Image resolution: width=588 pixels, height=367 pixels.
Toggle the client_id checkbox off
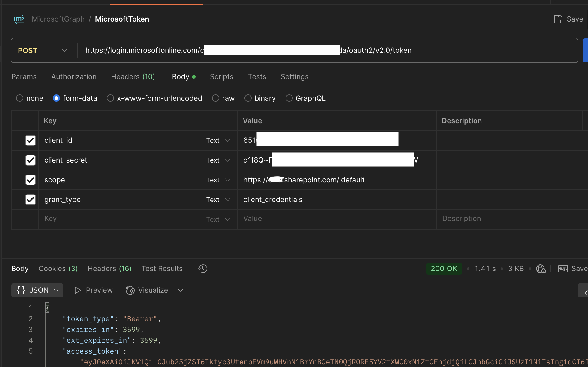coord(31,140)
